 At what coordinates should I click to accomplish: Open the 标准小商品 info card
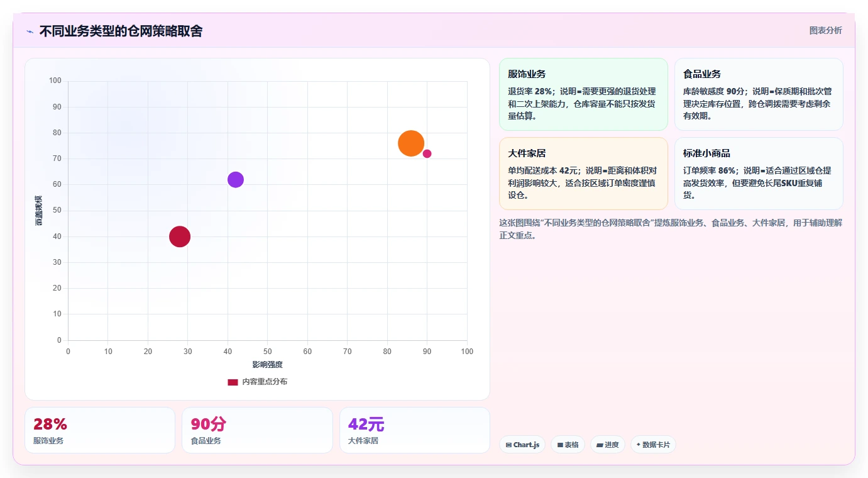click(759, 174)
